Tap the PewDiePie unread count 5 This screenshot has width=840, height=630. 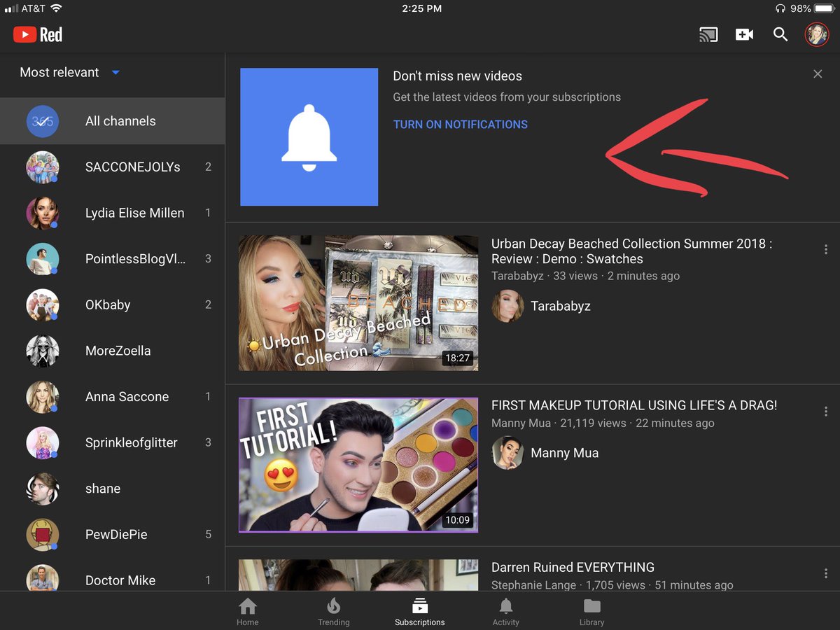(208, 534)
